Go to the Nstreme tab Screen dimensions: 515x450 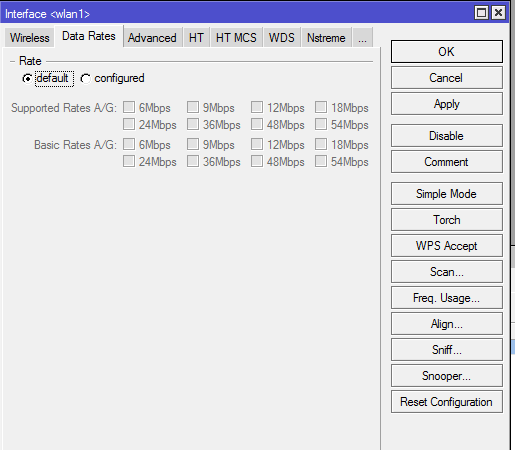tap(326, 38)
